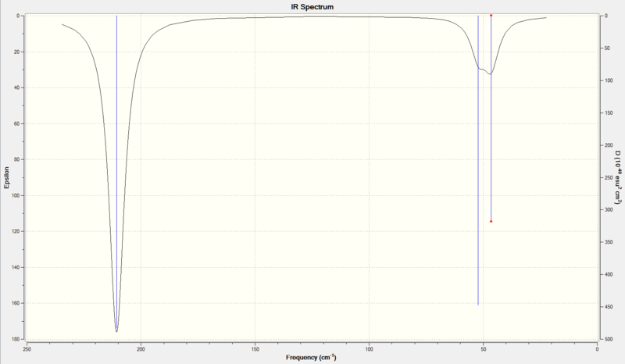Click the blue peak line near 52 cm-1

(478, 160)
